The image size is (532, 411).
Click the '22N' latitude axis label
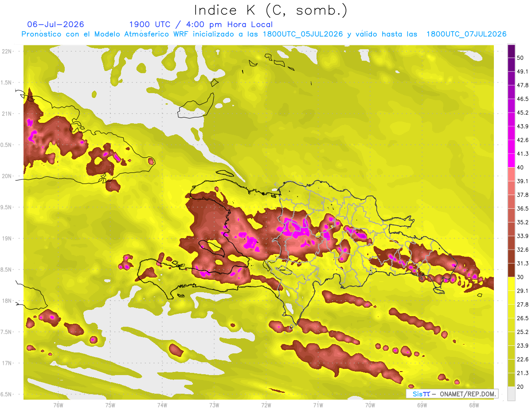point(7,51)
